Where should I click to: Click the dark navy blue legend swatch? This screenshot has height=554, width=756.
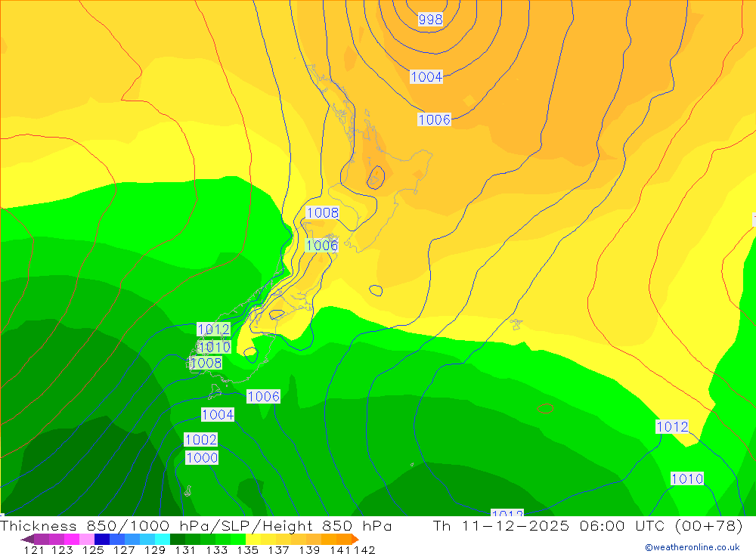click(102, 539)
